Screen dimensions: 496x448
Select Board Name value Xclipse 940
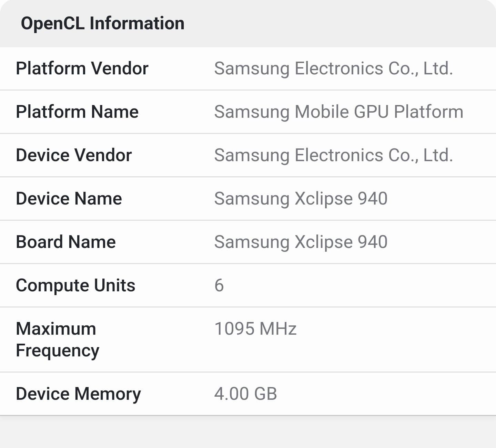[301, 242]
